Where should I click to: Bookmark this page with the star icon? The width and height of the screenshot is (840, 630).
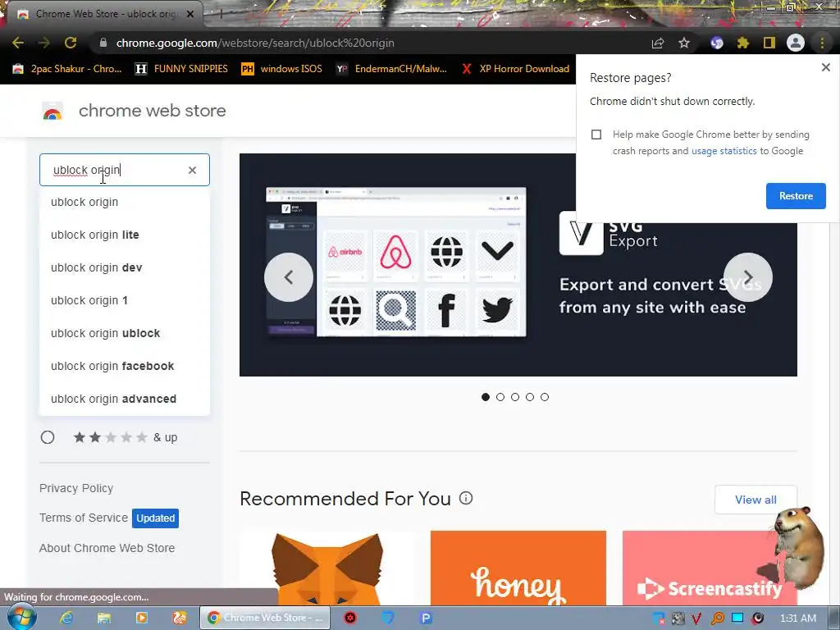tap(684, 43)
